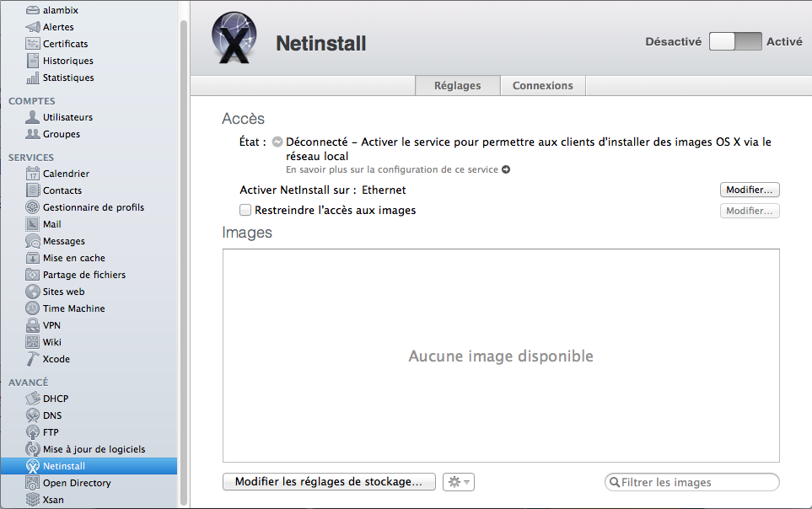Open the Mail service icon
Viewport: 812px width, 509px height.
(x=33, y=224)
